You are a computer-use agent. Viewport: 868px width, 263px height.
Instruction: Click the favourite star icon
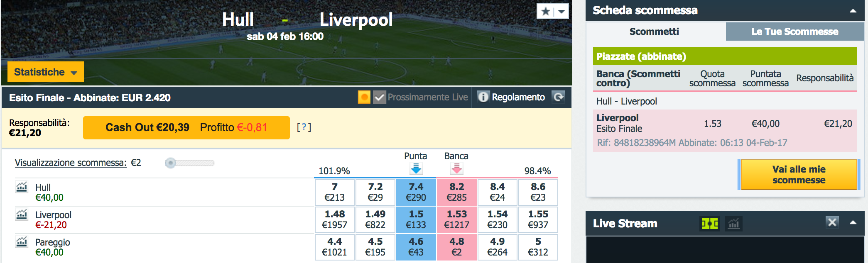pos(546,11)
